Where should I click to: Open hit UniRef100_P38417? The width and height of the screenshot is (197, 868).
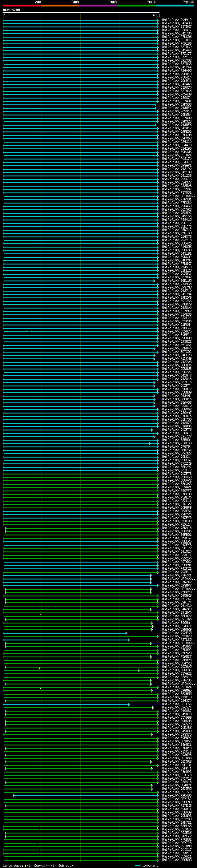(x=176, y=30)
